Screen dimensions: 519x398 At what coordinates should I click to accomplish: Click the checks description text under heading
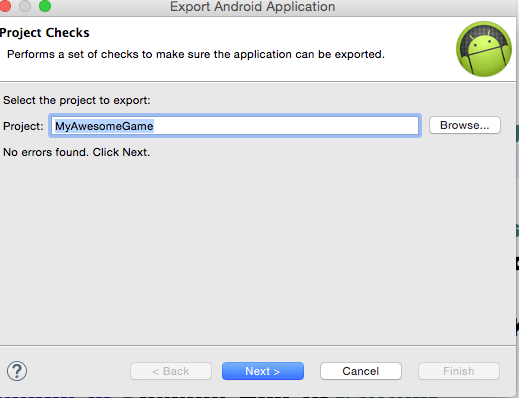pos(196,54)
